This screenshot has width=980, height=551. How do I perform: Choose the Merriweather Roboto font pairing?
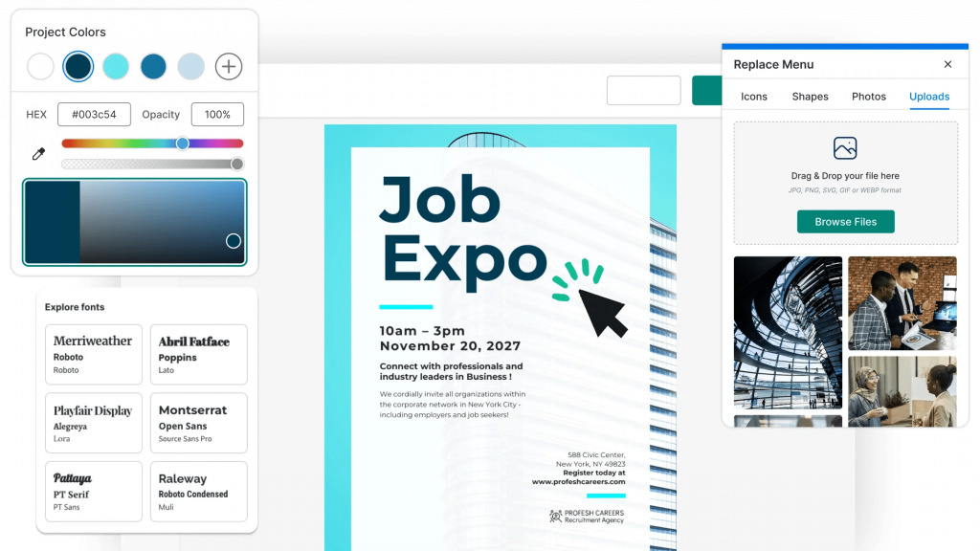tap(93, 354)
